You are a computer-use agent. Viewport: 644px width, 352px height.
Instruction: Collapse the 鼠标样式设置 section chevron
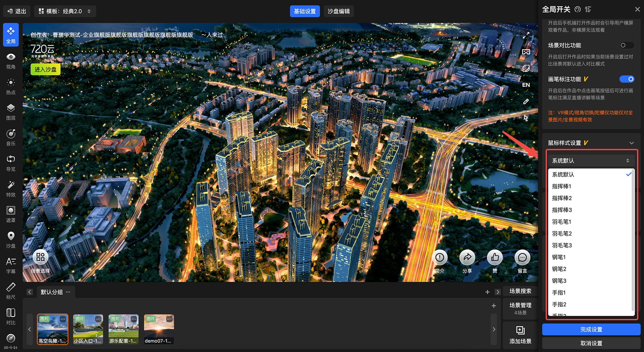631,143
